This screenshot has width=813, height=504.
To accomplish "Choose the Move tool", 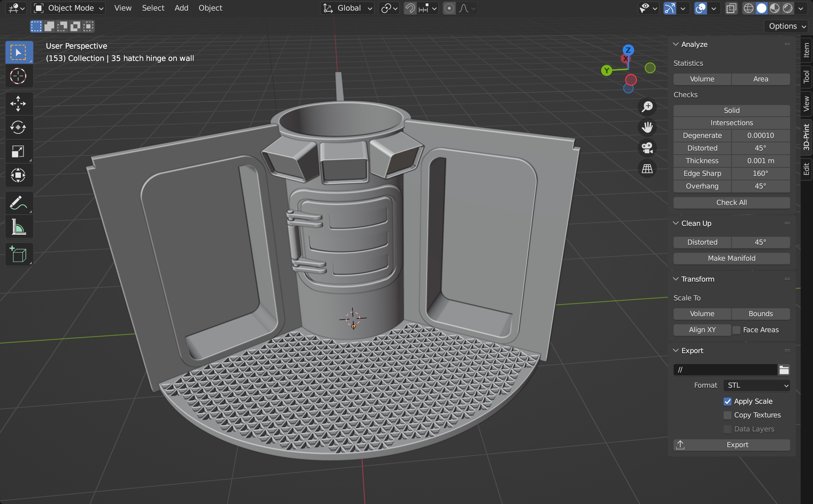I will (x=19, y=104).
